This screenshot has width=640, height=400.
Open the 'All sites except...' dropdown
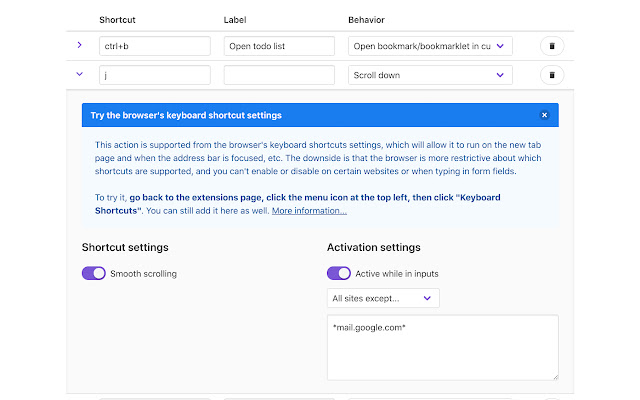pyautogui.click(x=383, y=298)
